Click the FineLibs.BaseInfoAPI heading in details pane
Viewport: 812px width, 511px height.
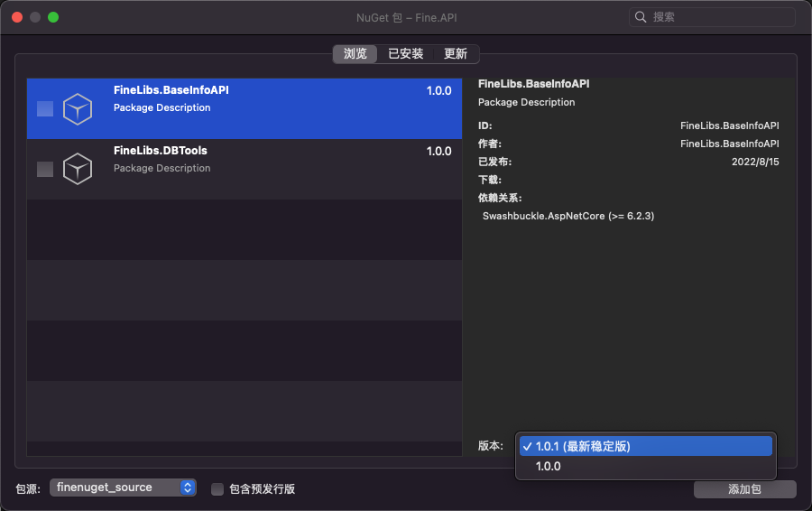coord(533,84)
